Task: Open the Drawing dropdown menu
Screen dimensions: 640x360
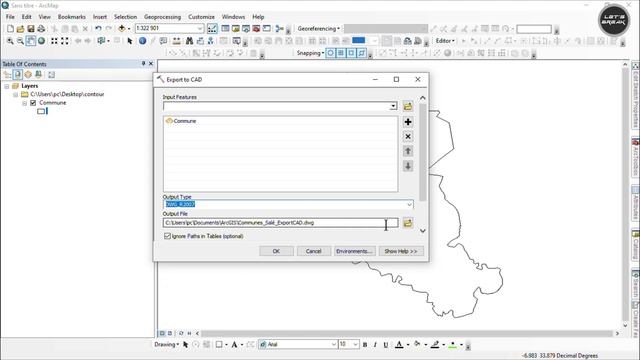Action: [167, 344]
